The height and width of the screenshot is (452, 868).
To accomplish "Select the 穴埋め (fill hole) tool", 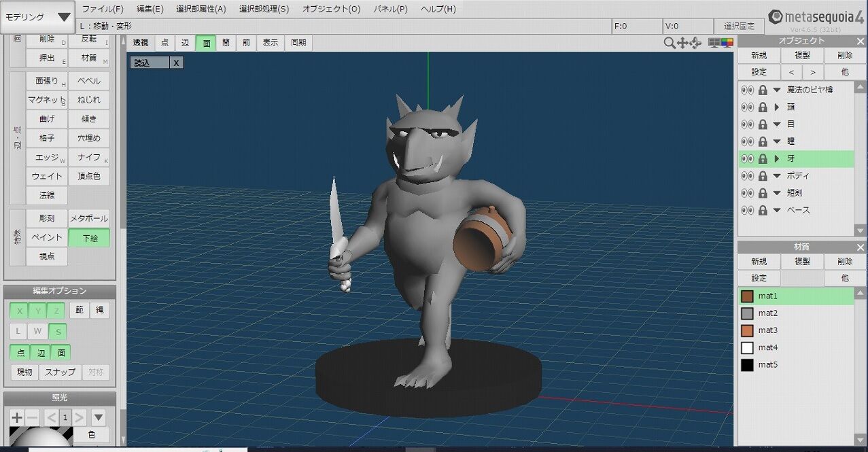I will (89, 138).
